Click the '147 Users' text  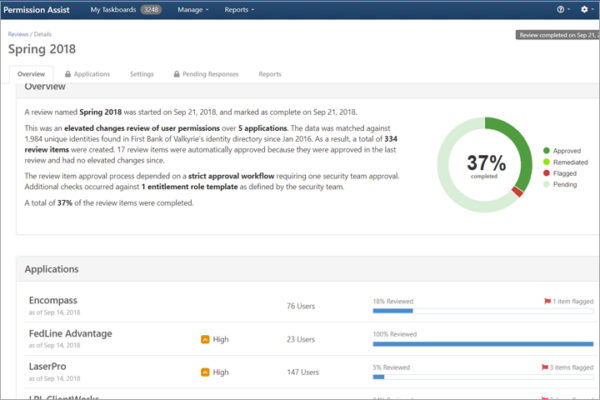pos(303,372)
